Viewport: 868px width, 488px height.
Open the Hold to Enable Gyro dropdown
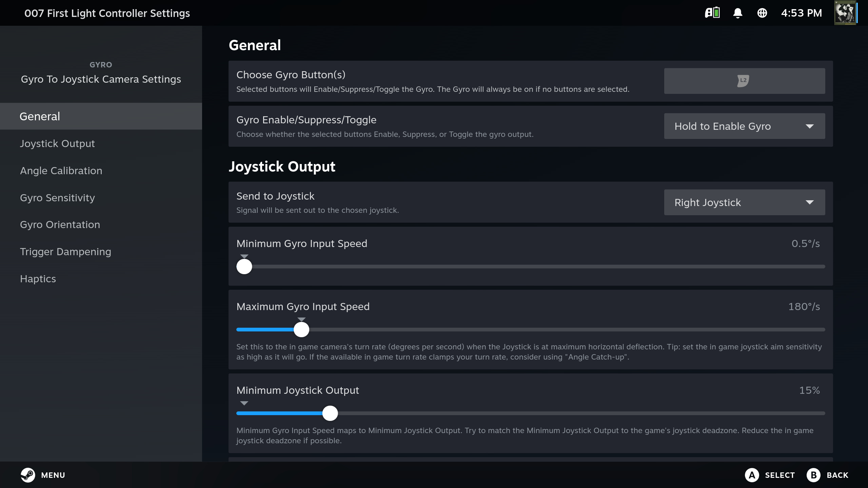tap(744, 126)
